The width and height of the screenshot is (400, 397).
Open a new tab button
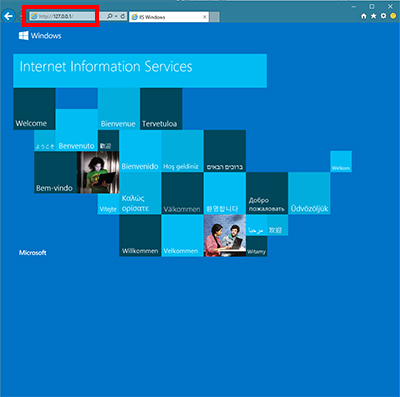click(215, 17)
